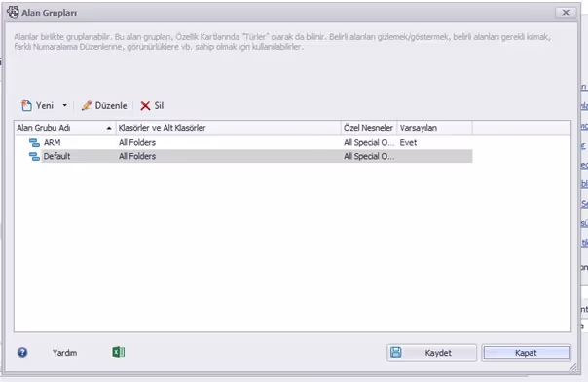Open help via the blue question icon
588x382 pixels.
(22, 353)
